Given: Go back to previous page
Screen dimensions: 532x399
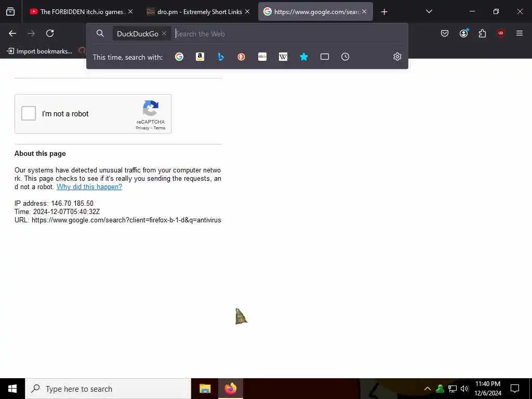Looking at the screenshot, I should point(12,33).
